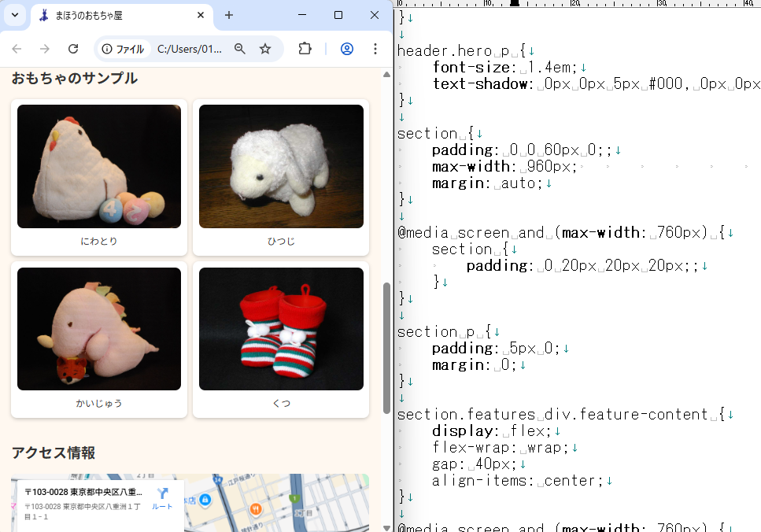Select the まほうのおもちゃ屋 tab
Image resolution: width=761 pixels, height=532 pixels.
(x=110, y=15)
